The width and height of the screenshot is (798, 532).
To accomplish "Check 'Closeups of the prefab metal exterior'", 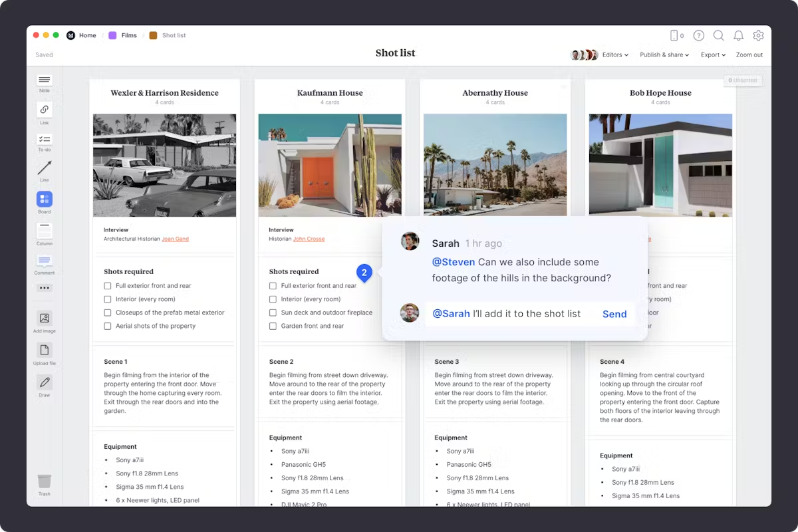I will tap(108, 313).
